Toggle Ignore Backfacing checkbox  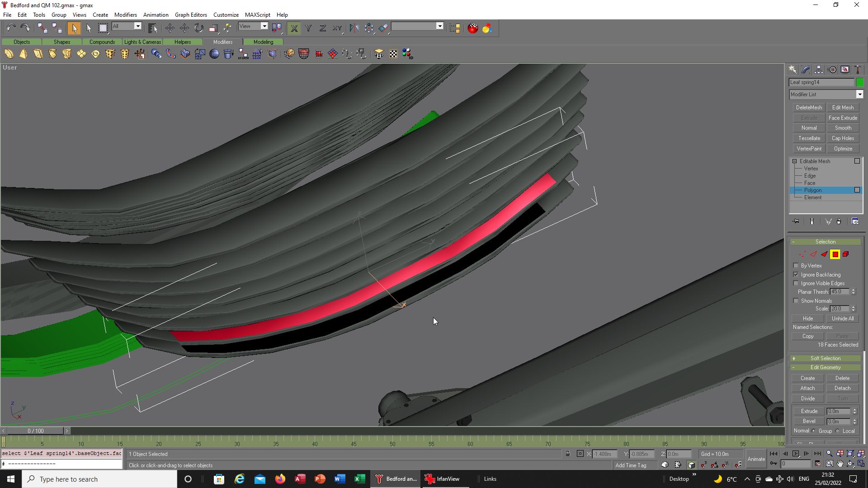point(796,275)
